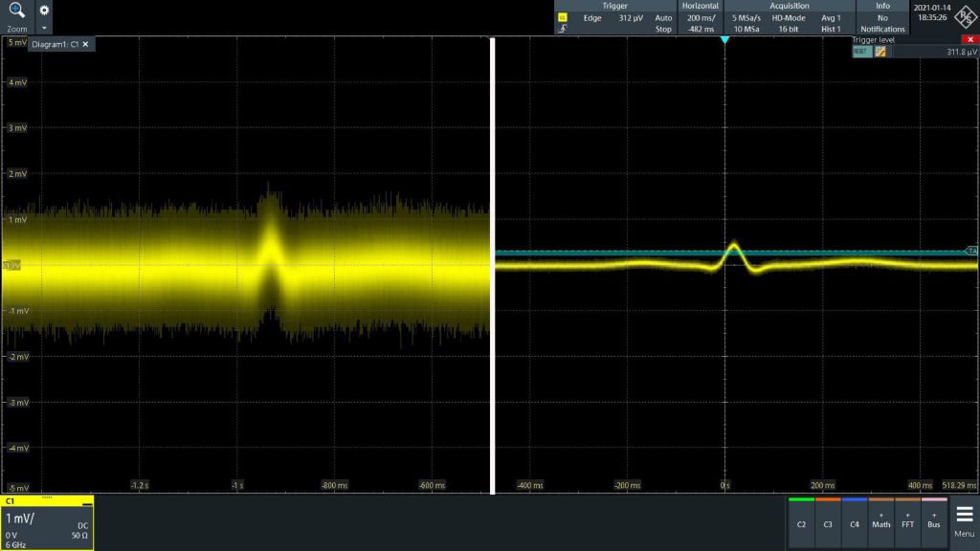
Task: Click the yellow C1 trigger source icon
Action: click(562, 18)
